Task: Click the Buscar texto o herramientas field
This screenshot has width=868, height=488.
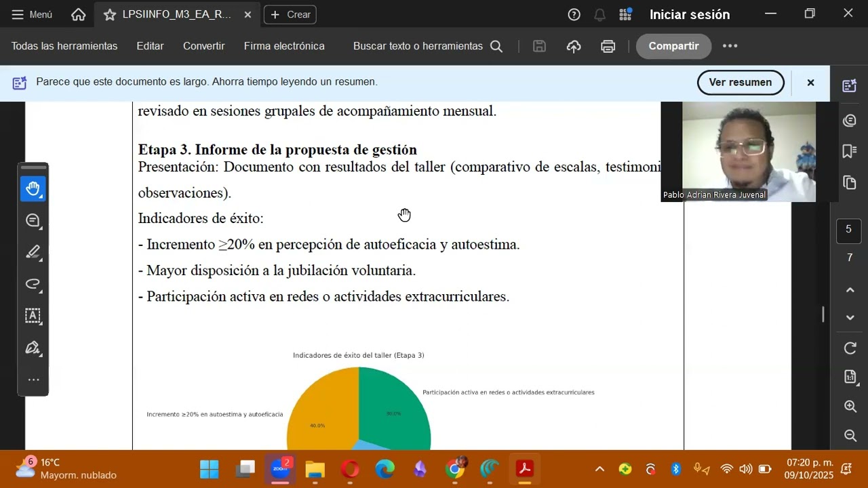Action: [428, 46]
